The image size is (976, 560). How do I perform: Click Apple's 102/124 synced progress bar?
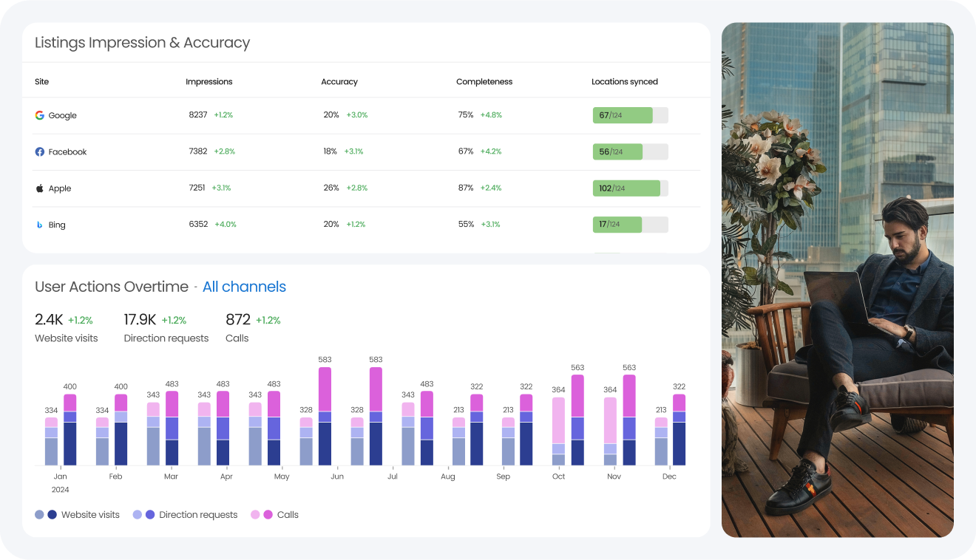(630, 188)
